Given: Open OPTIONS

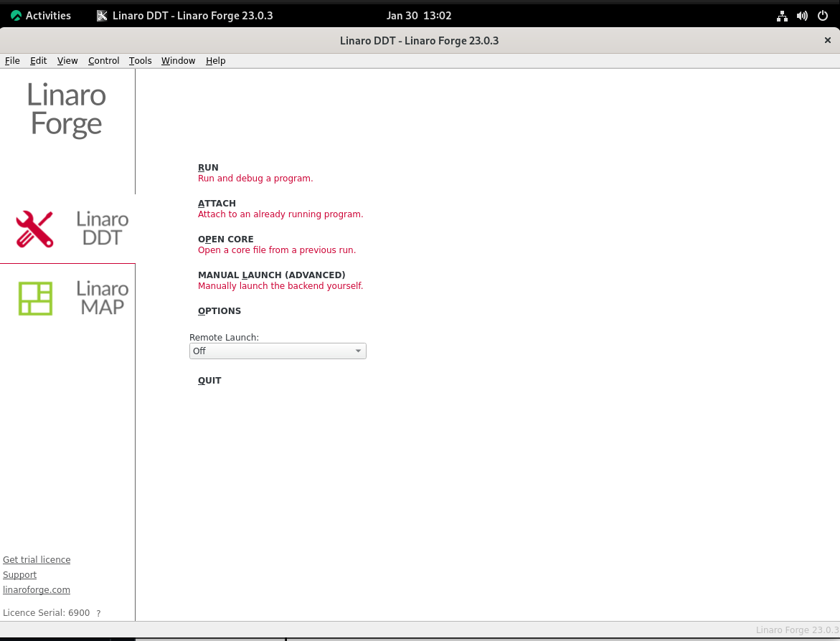Looking at the screenshot, I should 220,311.
